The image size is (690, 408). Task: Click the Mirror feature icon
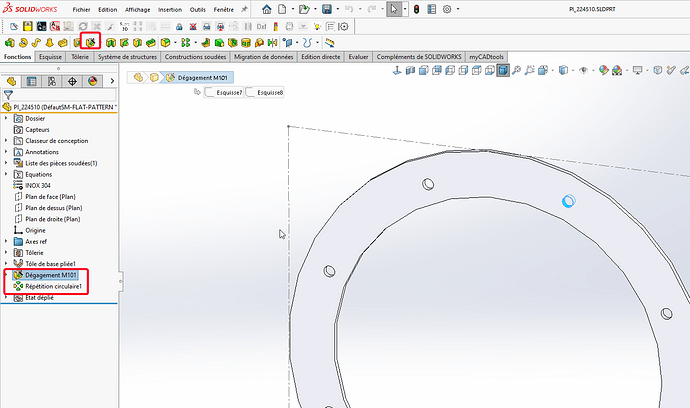point(272,43)
